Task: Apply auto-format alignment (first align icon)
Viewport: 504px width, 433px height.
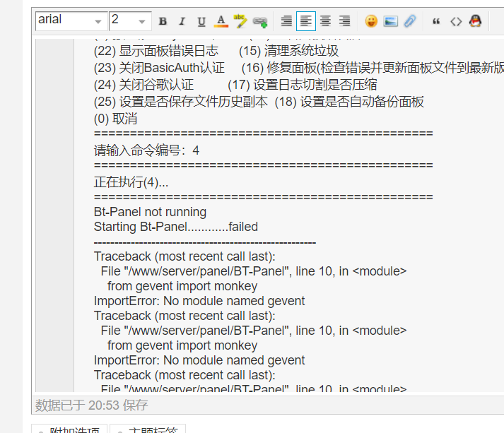Action: coord(286,21)
